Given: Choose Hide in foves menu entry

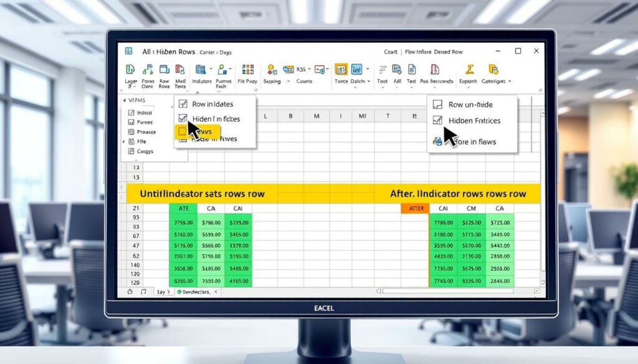Looking at the screenshot, I should pos(214,139).
